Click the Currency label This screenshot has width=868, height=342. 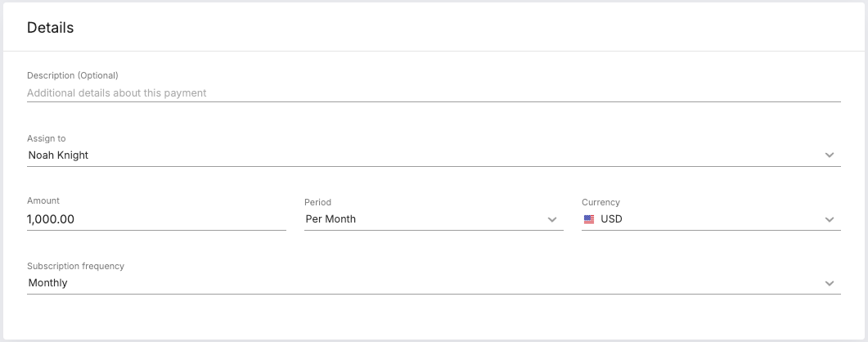(600, 202)
